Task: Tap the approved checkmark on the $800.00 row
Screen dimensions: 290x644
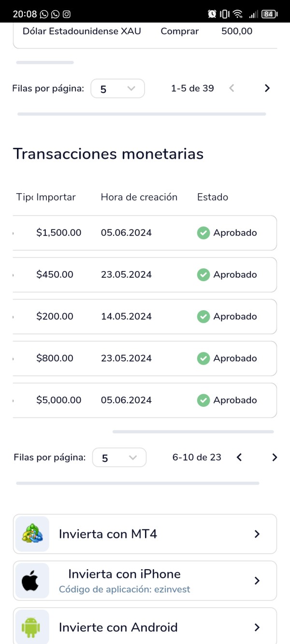Action: (x=203, y=358)
